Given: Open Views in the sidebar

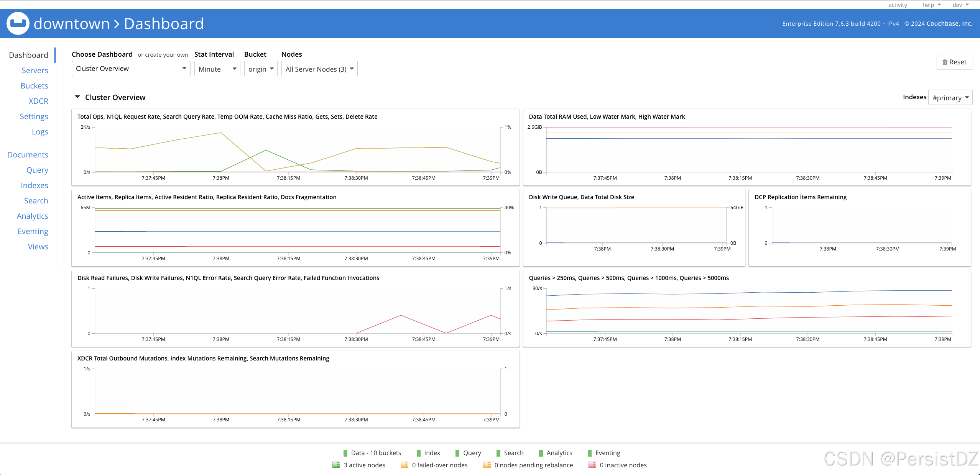Looking at the screenshot, I should point(38,247).
